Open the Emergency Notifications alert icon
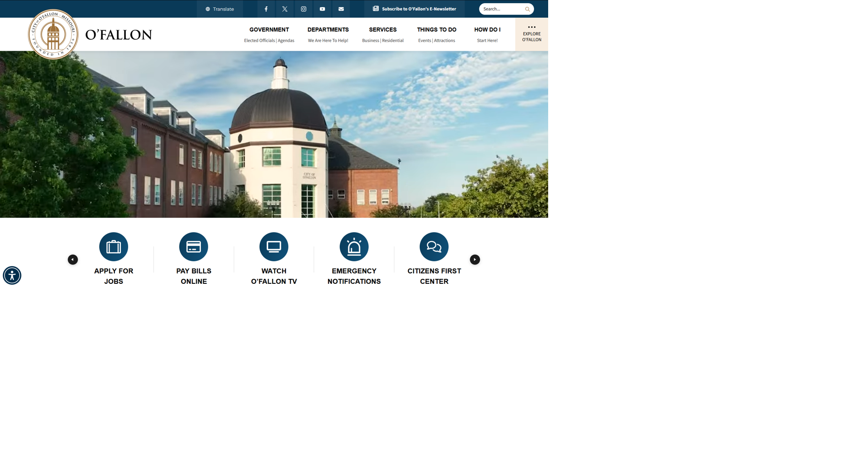 click(354, 246)
